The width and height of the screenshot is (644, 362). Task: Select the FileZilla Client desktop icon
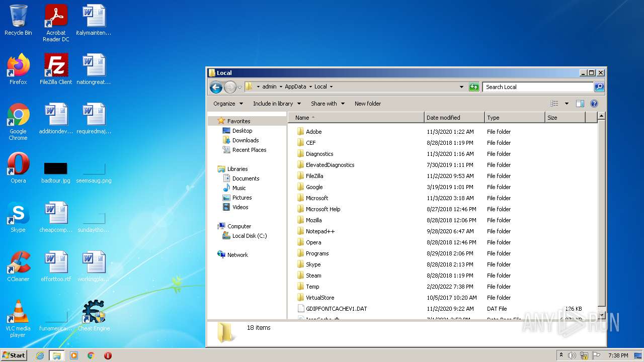click(x=56, y=69)
